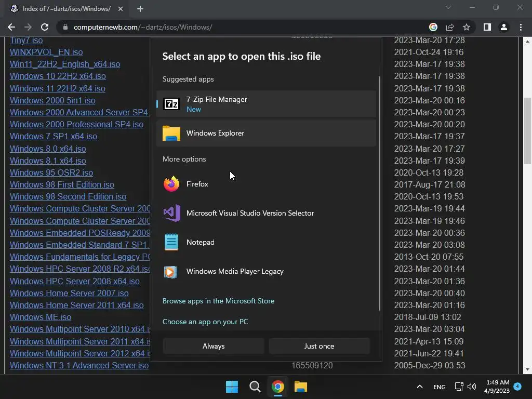The image size is (532, 399).
Task: Open Windows 95 OSR2.iso link
Action: pos(51,172)
